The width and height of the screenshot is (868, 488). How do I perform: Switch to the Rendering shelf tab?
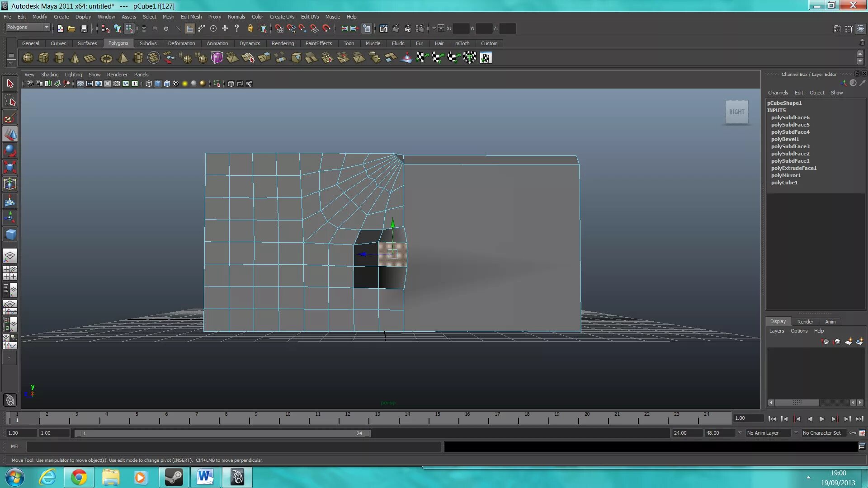[282, 43]
